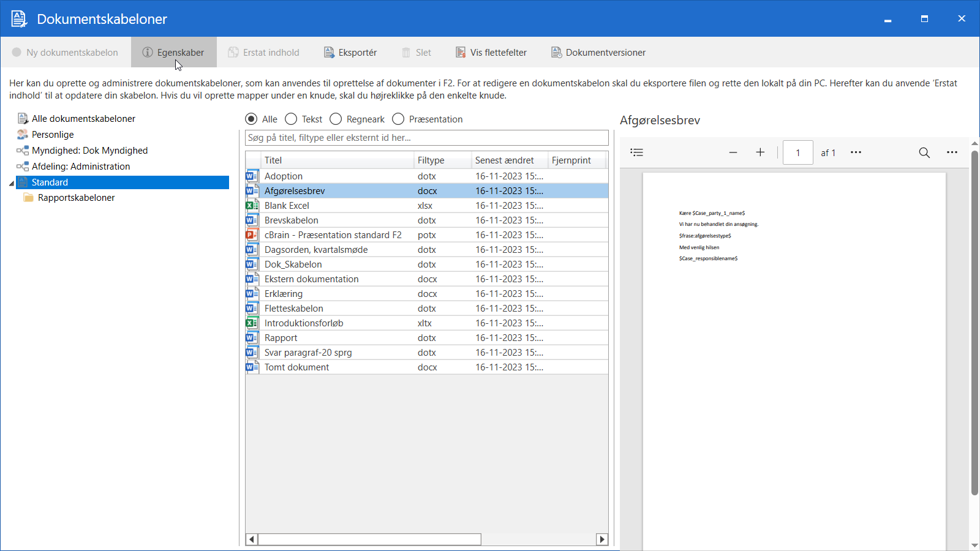Select the Ekstern dokumentation template
Screen dimensions: 980x551
click(312, 279)
